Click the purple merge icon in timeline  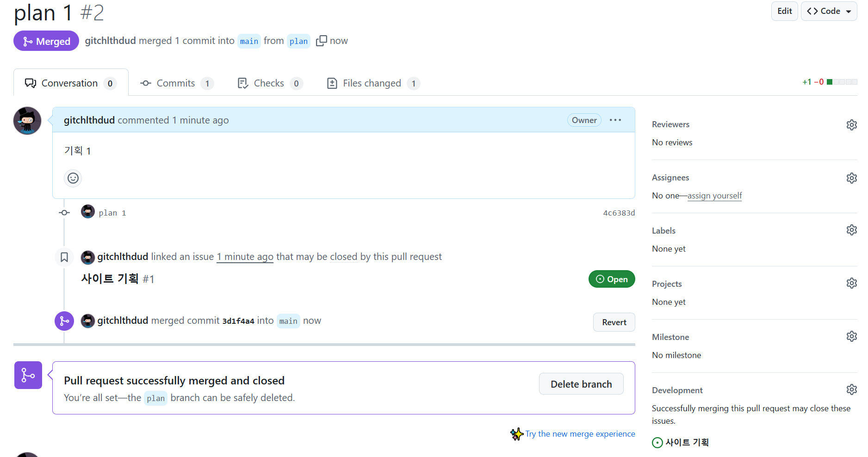[64, 321]
